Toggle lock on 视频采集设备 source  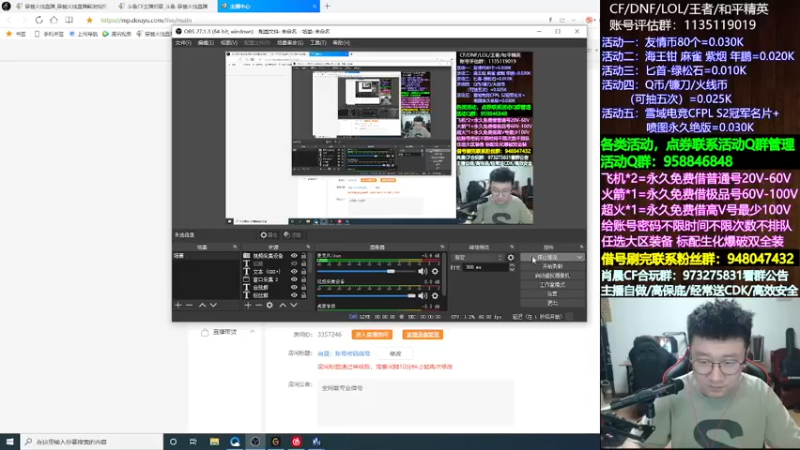(x=304, y=256)
